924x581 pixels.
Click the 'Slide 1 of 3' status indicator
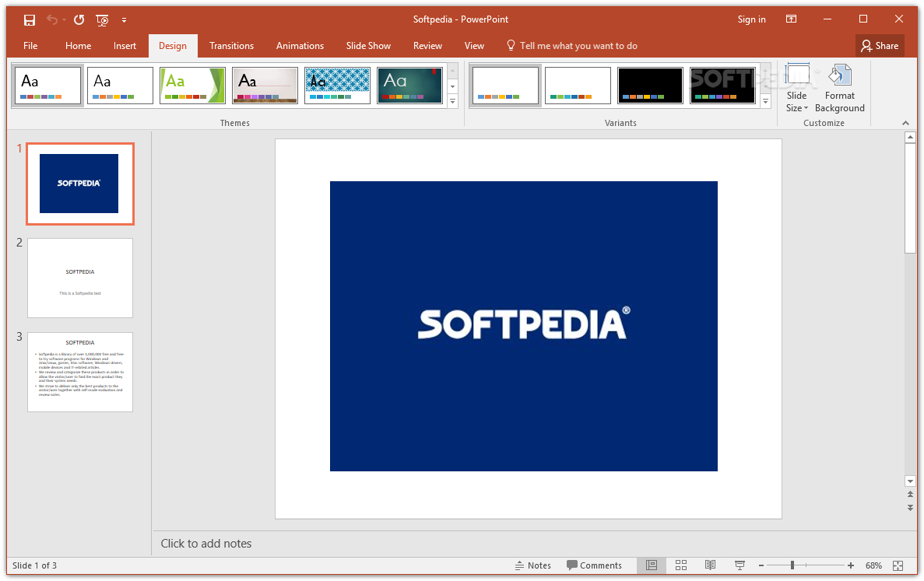tap(35, 565)
